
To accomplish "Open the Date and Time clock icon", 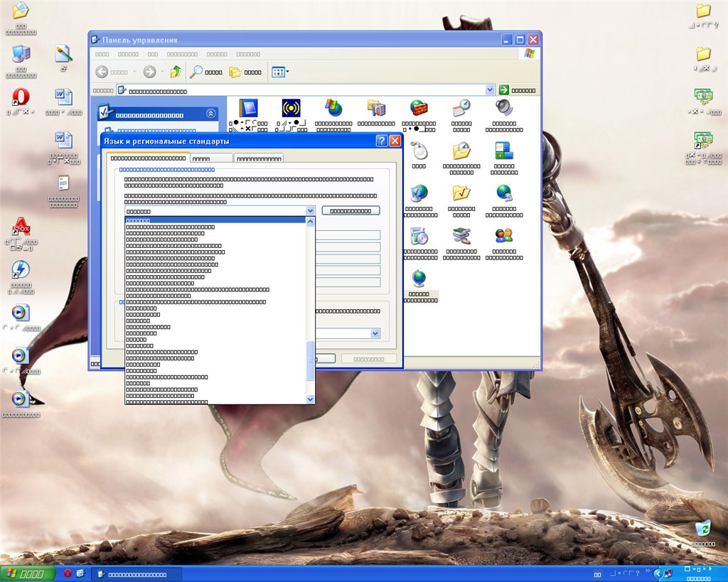I will click(x=461, y=108).
